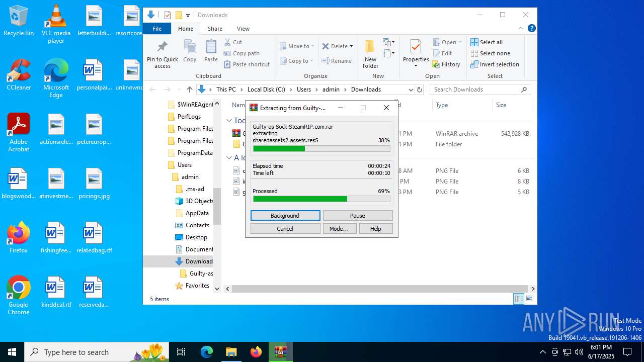644x362 pixels.
Task: Switch to Home ribbon tab
Action: [185, 29]
